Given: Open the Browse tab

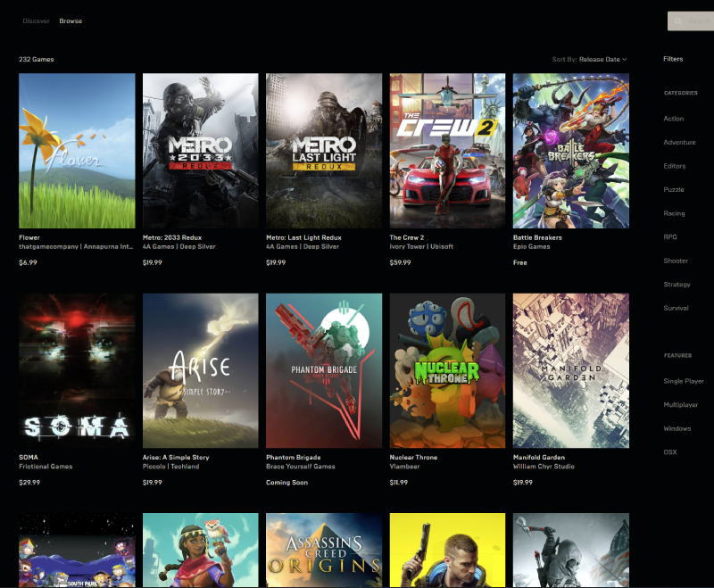Looking at the screenshot, I should pyautogui.click(x=71, y=21).
